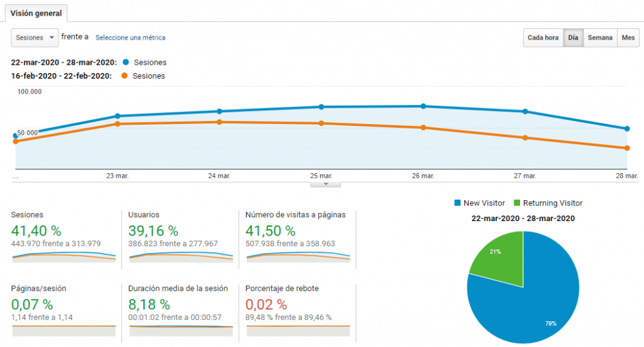
Task: Switch chart granularity to Cada hora
Action: 543,37
